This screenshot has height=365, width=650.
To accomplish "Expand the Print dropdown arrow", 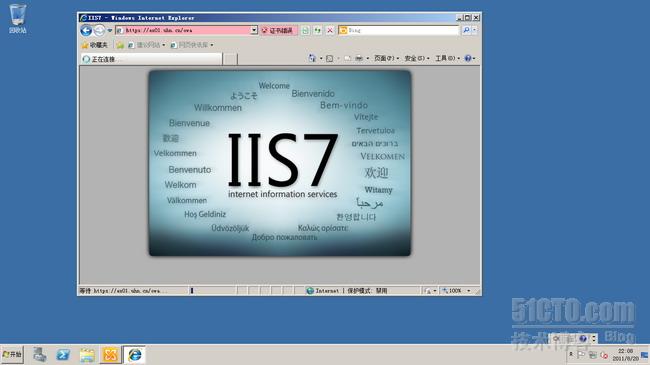I will click(367, 58).
